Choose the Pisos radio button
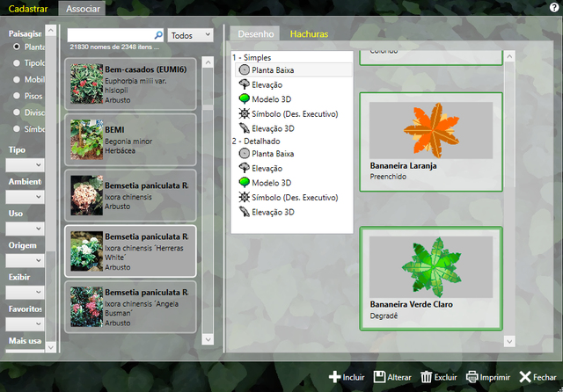Viewport: 563px width, 392px height. 17,96
